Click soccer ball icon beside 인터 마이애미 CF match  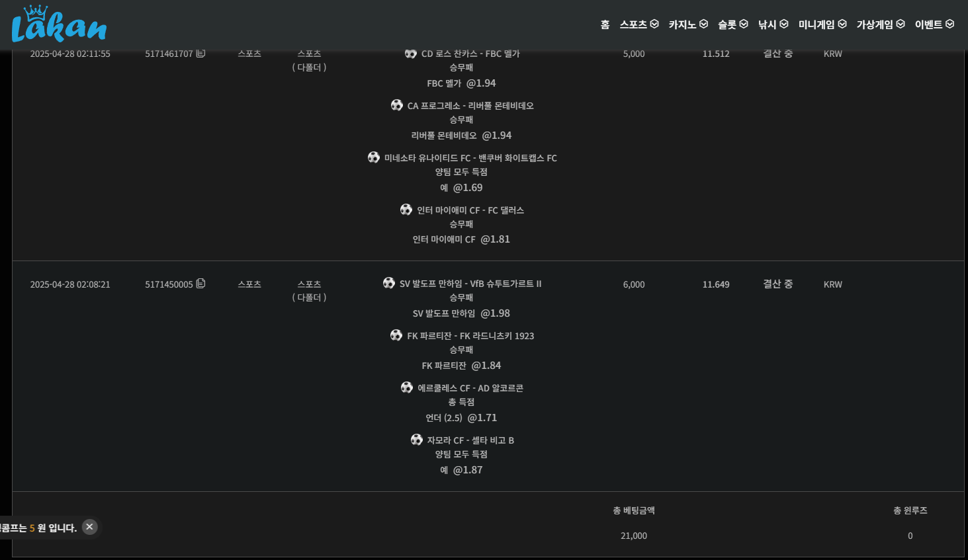point(406,210)
